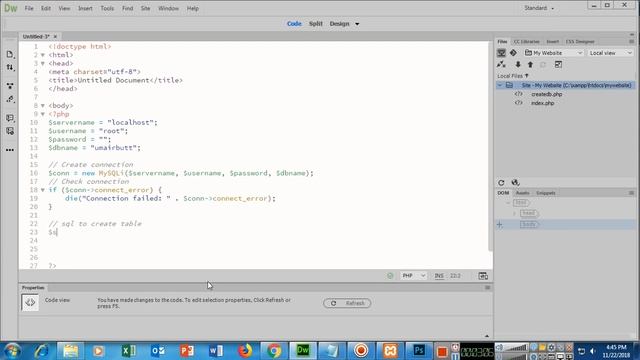Click the Connect to Remote Server icon

(501, 64)
